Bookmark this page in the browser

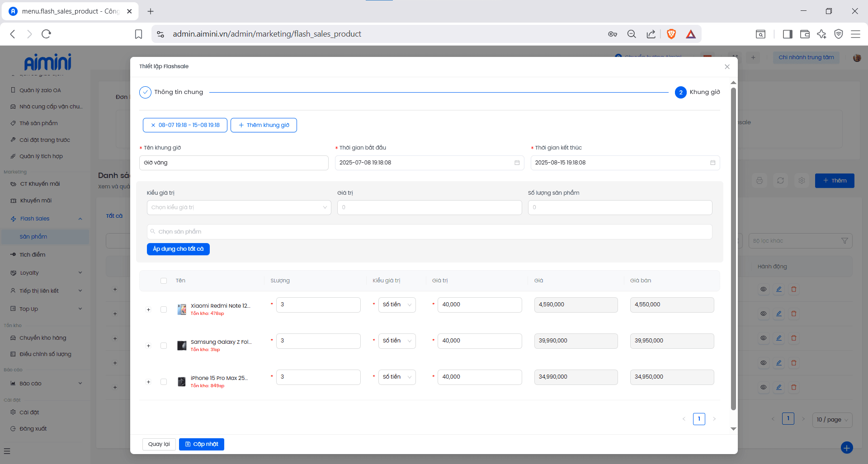click(139, 34)
